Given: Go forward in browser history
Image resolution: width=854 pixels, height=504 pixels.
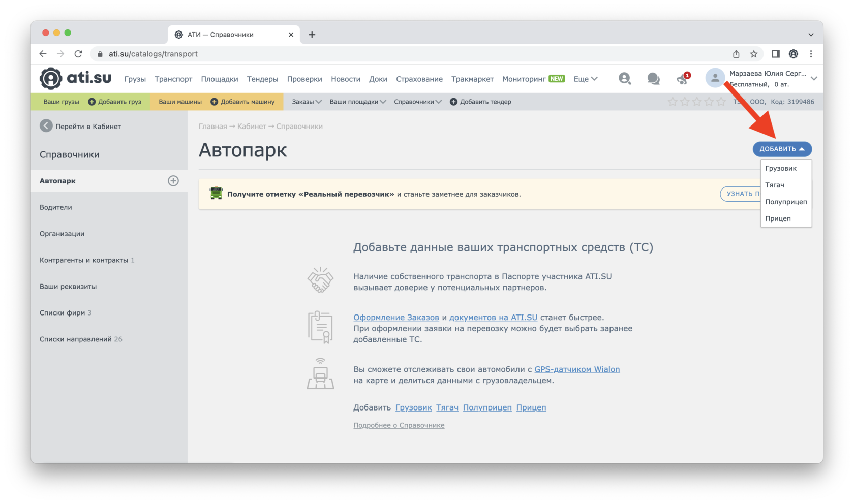Looking at the screenshot, I should [x=60, y=54].
